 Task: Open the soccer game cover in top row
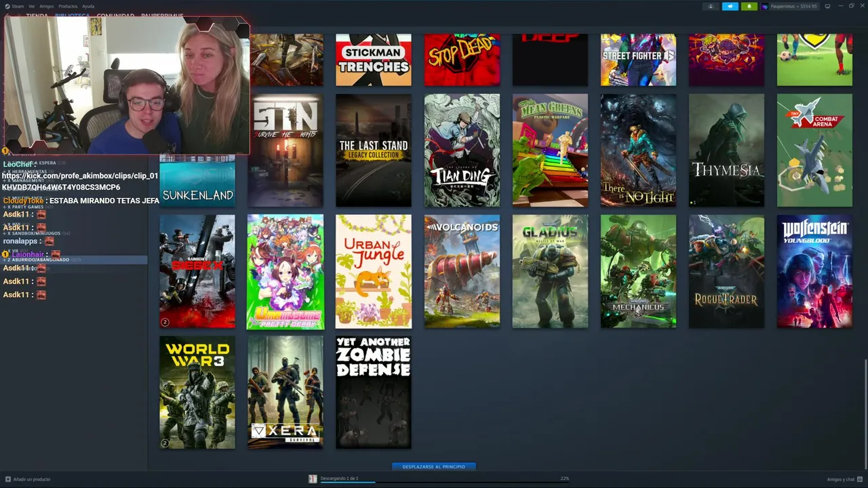tap(814, 60)
